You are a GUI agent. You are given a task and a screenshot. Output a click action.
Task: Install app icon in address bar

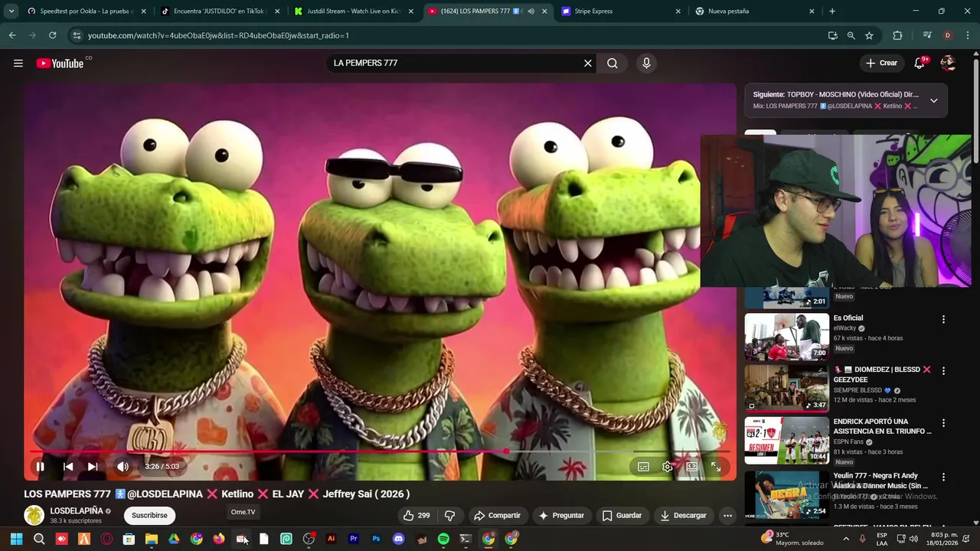(x=832, y=35)
